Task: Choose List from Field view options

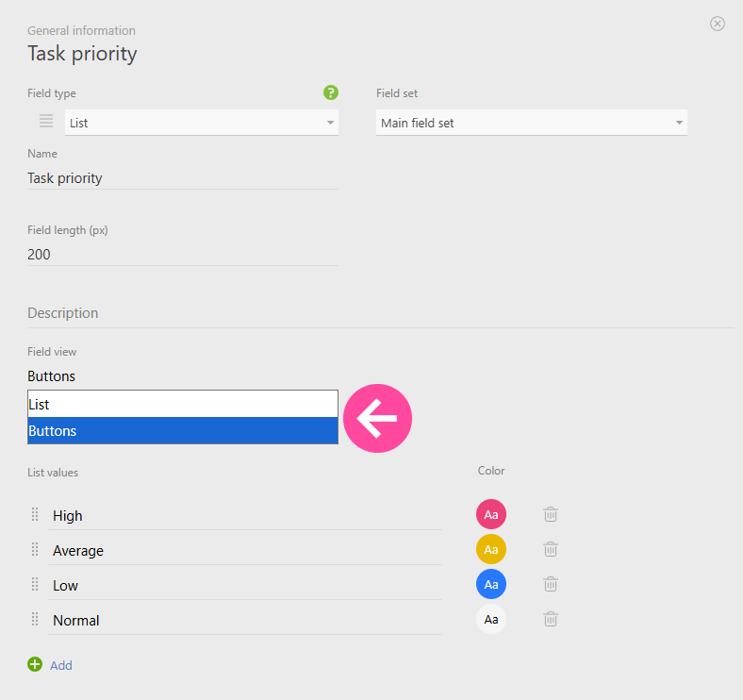Action: coord(182,404)
